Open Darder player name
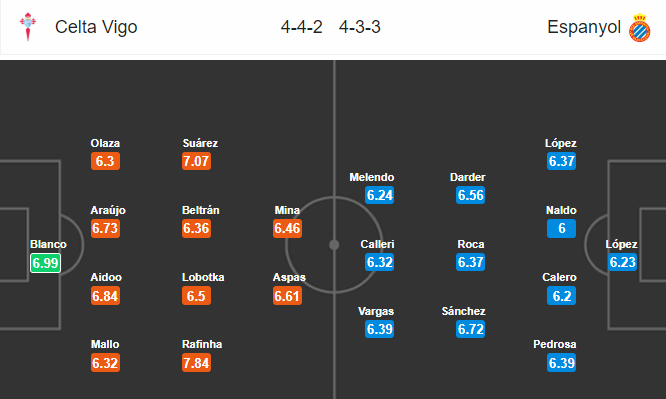Screen dimensions: 666x399 coord(468,177)
